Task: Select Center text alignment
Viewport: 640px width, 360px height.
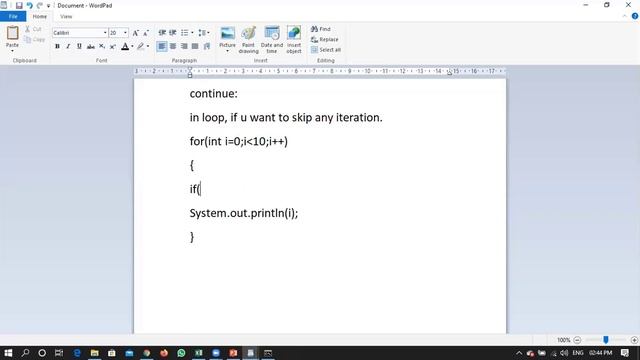Action: [x=173, y=46]
